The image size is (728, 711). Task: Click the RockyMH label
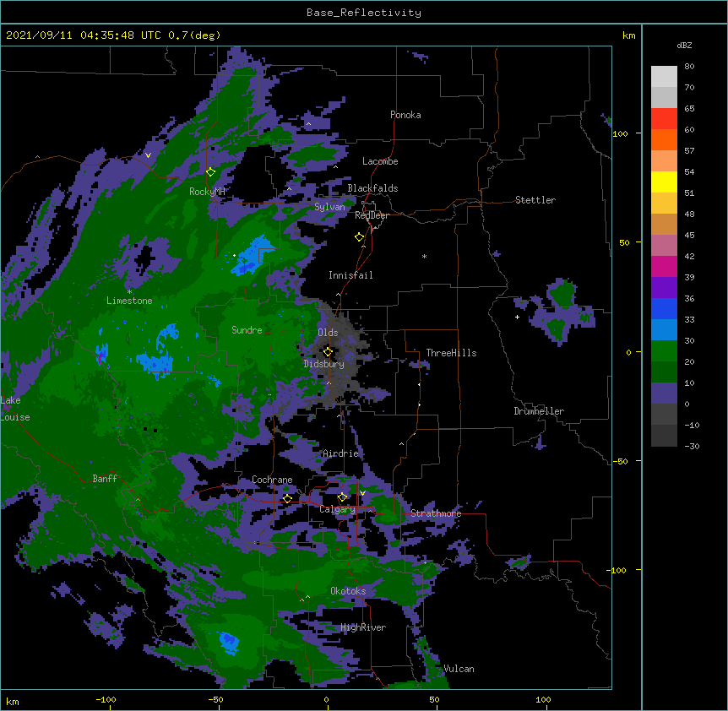click(207, 192)
